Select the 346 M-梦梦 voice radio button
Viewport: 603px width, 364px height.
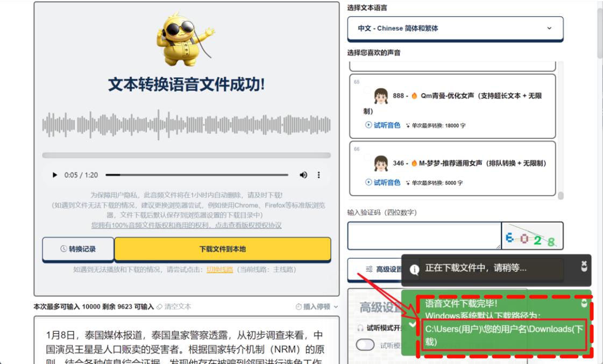click(x=367, y=158)
